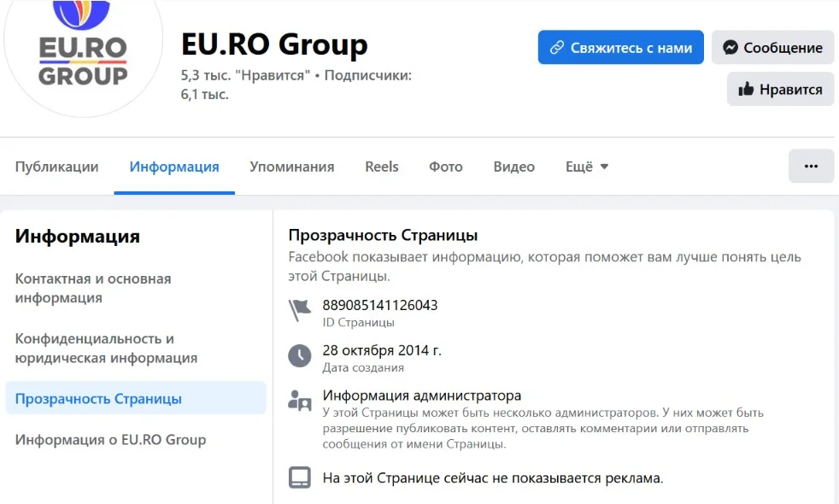Open 'Информация о EU.RO Group' section

pyautogui.click(x=111, y=440)
